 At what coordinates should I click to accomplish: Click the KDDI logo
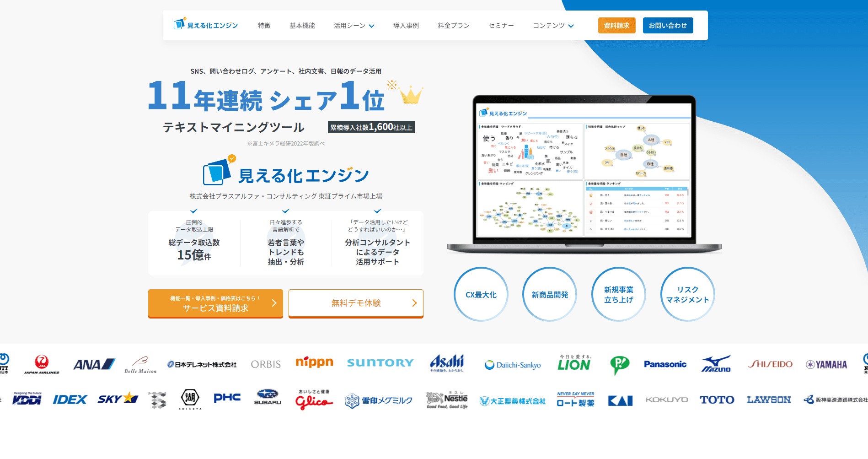tap(27, 399)
